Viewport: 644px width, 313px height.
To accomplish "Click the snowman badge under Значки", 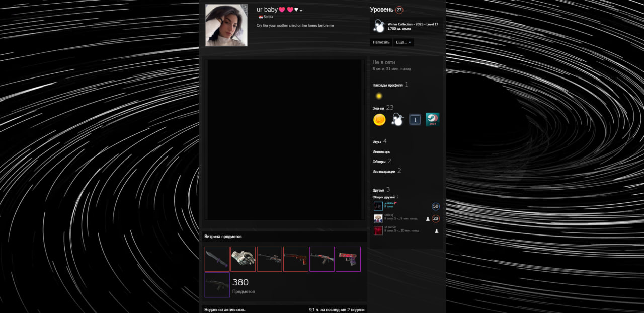I will click(397, 120).
